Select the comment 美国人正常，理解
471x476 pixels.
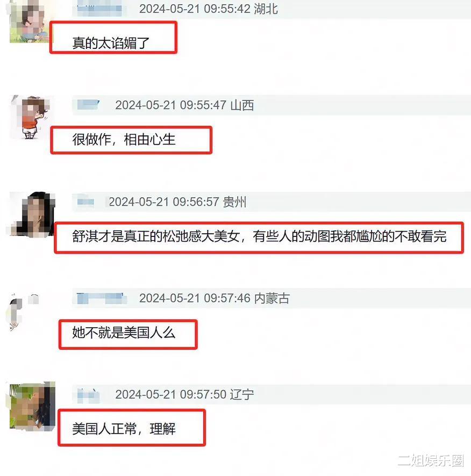pos(124,429)
